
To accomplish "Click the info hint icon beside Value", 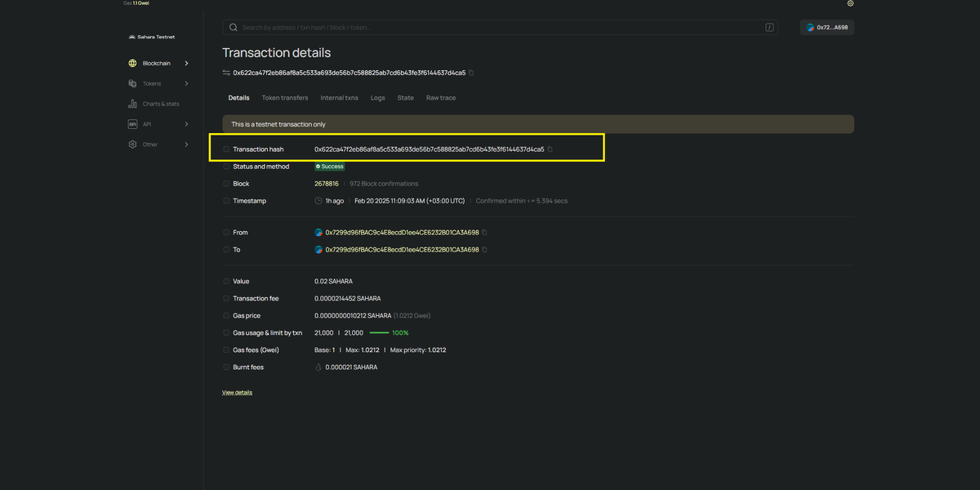I will pyautogui.click(x=226, y=281).
